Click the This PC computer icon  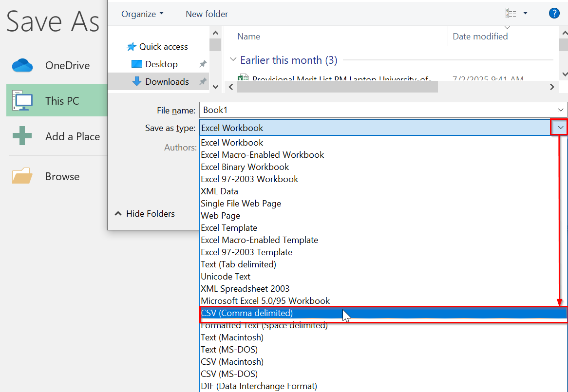click(x=22, y=101)
